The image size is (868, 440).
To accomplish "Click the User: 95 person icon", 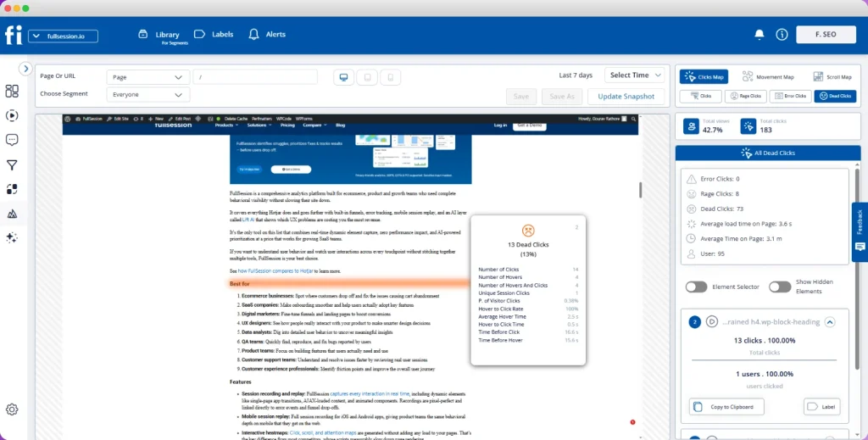I will tap(692, 254).
